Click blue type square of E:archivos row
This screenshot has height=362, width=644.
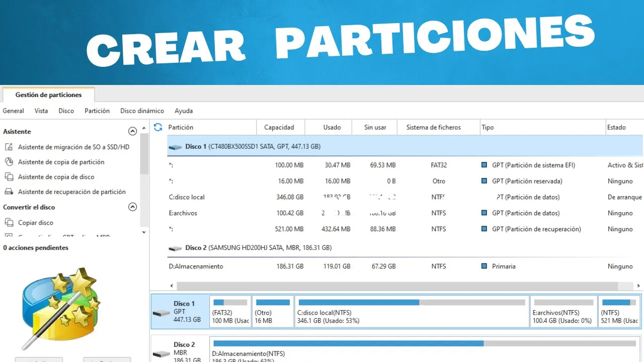click(x=484, y=213)
